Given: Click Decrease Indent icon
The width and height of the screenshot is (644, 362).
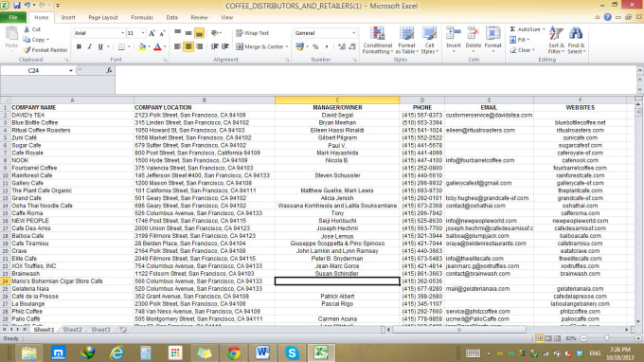Looking at the screenshot, I should 214,46.
